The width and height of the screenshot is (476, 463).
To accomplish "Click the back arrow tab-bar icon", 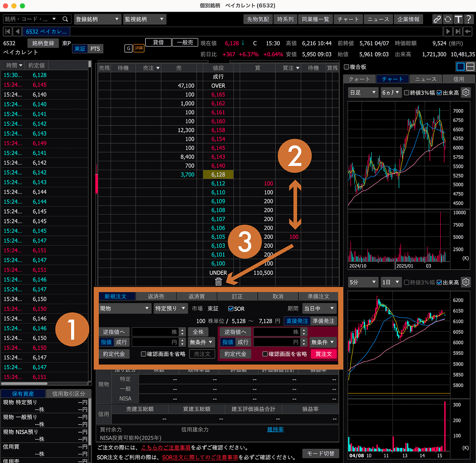I will tap(468, 31).
